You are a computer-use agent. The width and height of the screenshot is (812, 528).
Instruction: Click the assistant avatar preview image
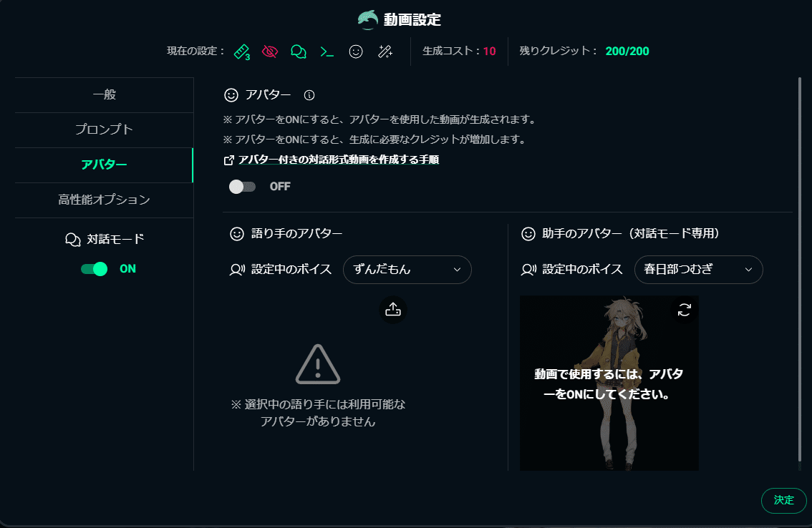coord(609,383)
